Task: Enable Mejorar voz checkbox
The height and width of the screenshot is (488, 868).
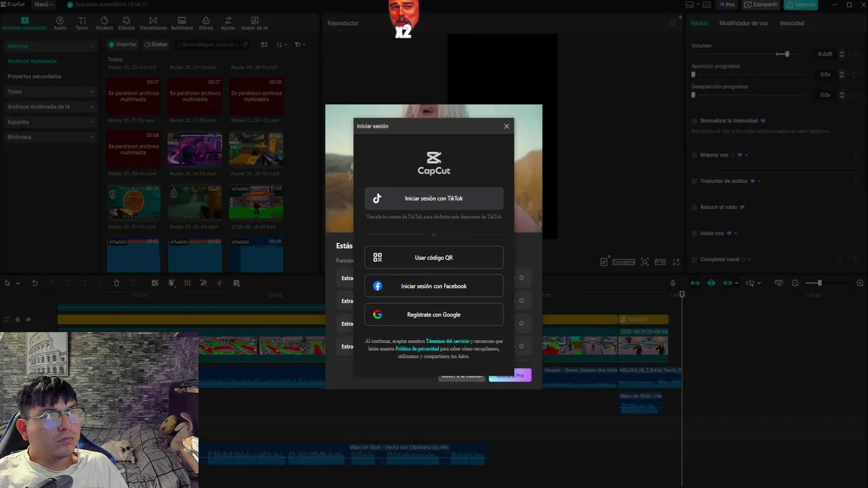Action: pos(694,155)
